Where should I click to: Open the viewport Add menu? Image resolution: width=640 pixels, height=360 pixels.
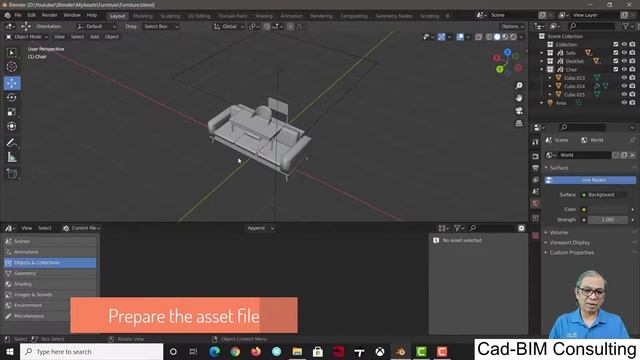(94, 37)
